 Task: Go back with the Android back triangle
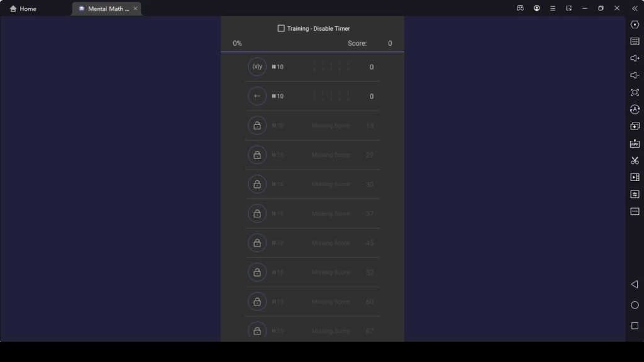pos(635,284)
